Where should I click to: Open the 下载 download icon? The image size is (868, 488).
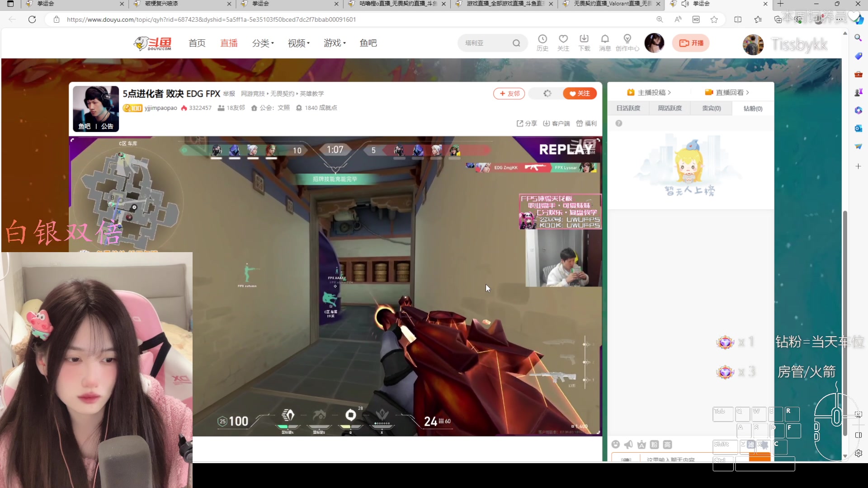[x=584, y=39]
